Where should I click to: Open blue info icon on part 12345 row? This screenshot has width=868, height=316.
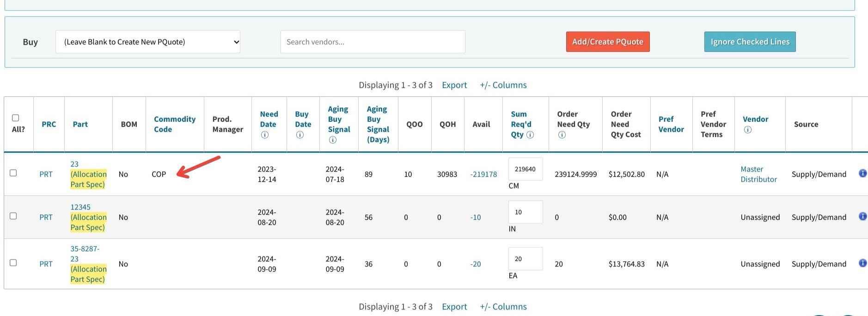862,217
